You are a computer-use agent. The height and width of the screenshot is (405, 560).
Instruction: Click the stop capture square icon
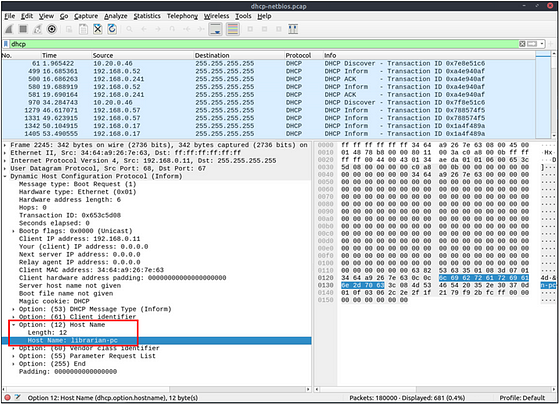(23, 29)
